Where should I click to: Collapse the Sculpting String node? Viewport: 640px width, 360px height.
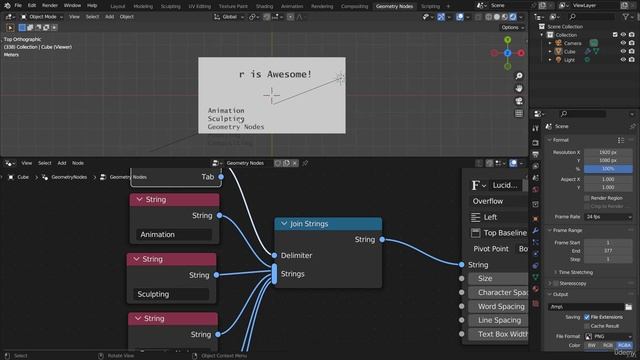pos(136,259)
